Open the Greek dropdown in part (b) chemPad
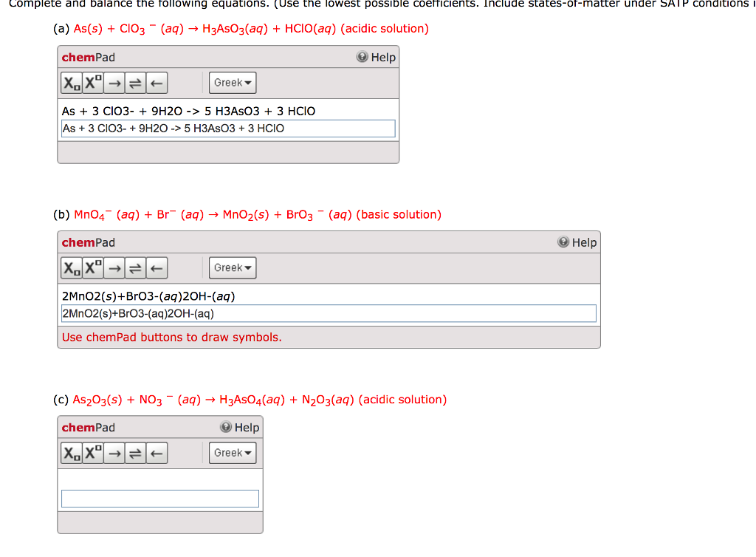The width and height of the screenshot is (756, 557). [232, 267]
